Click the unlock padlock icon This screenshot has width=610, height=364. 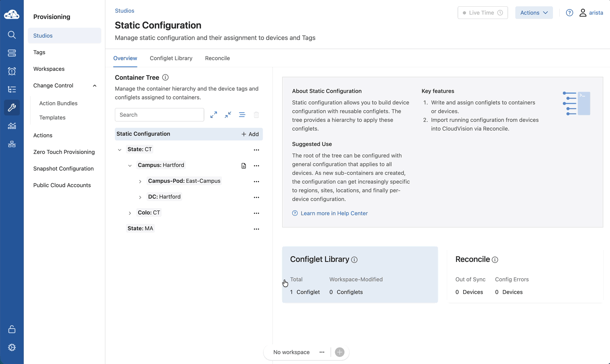[12, 329]
